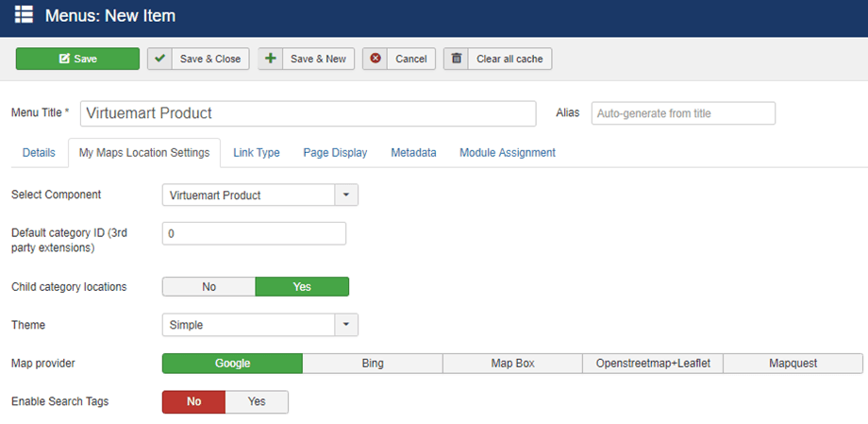Click the plus icon for Save & New
868x424 pixels.
click(x=271, y=59)
